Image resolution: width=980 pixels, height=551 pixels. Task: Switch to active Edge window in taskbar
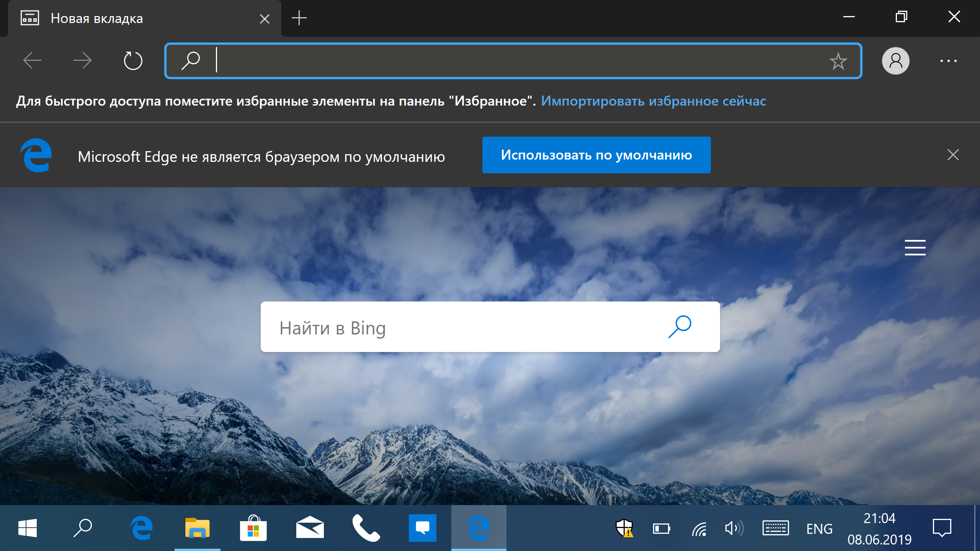coord(479,528)
